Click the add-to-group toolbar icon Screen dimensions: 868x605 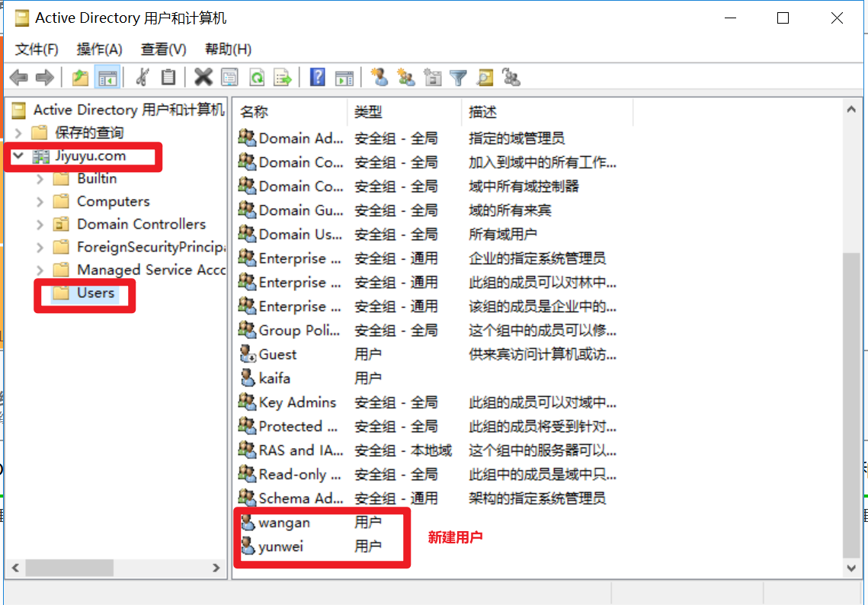click(x=511, y=78)
